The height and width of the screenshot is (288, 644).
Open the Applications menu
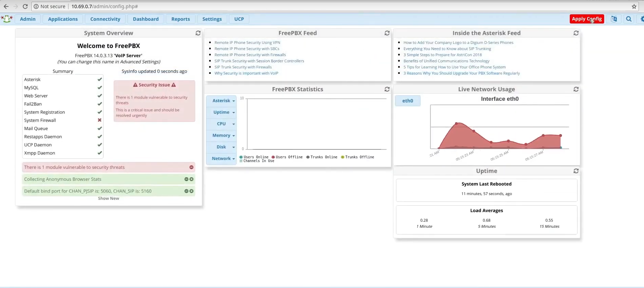pos(63,19)
